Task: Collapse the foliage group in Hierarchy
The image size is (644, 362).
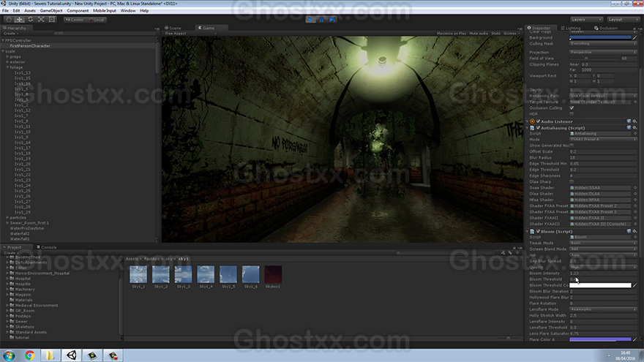Action: 7,67
